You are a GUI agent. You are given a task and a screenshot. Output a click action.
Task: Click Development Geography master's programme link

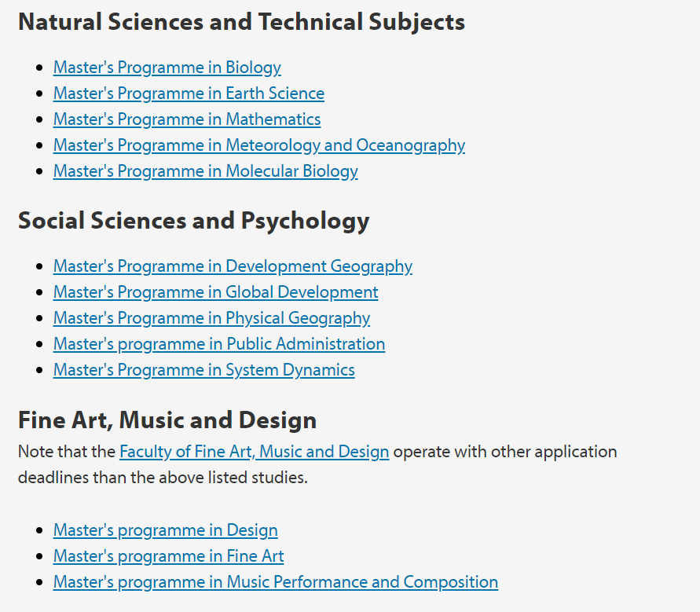[233, 266]
